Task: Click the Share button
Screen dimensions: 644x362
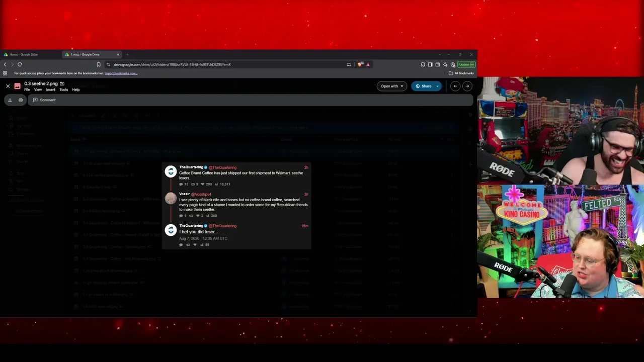Action: coord(423,86)
